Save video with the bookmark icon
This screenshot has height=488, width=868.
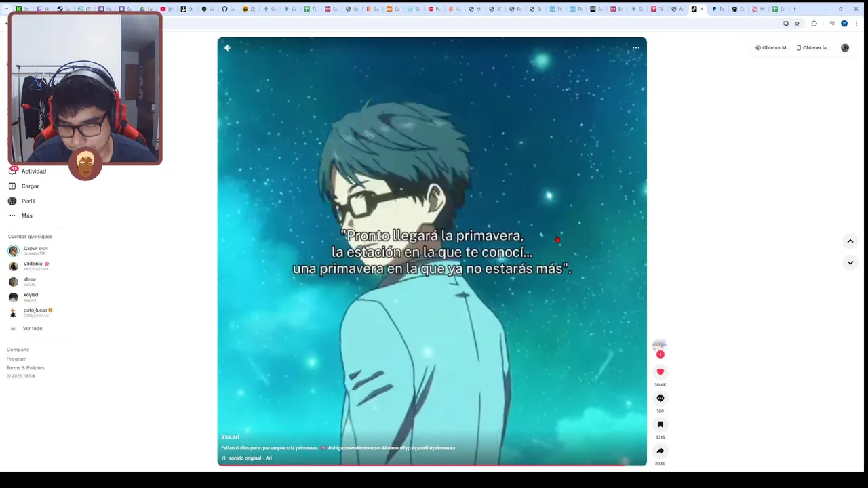pyautogui.click(x=660, y=424)
